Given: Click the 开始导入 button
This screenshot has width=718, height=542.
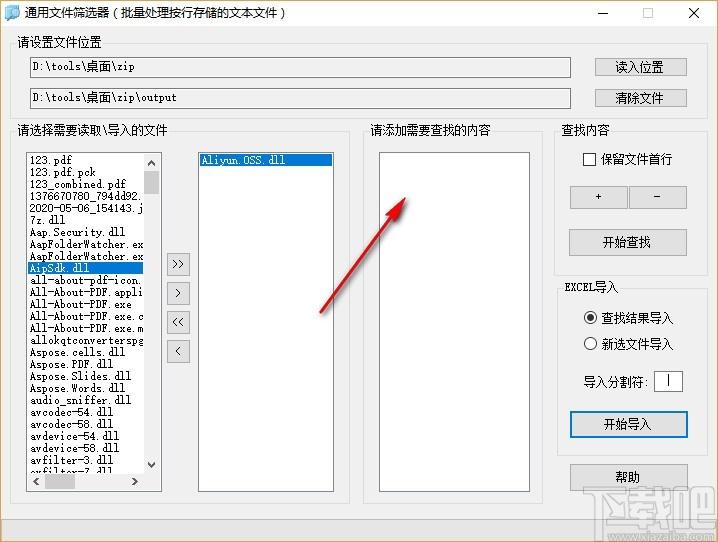Looking at the screenshot, I should 628,424.
